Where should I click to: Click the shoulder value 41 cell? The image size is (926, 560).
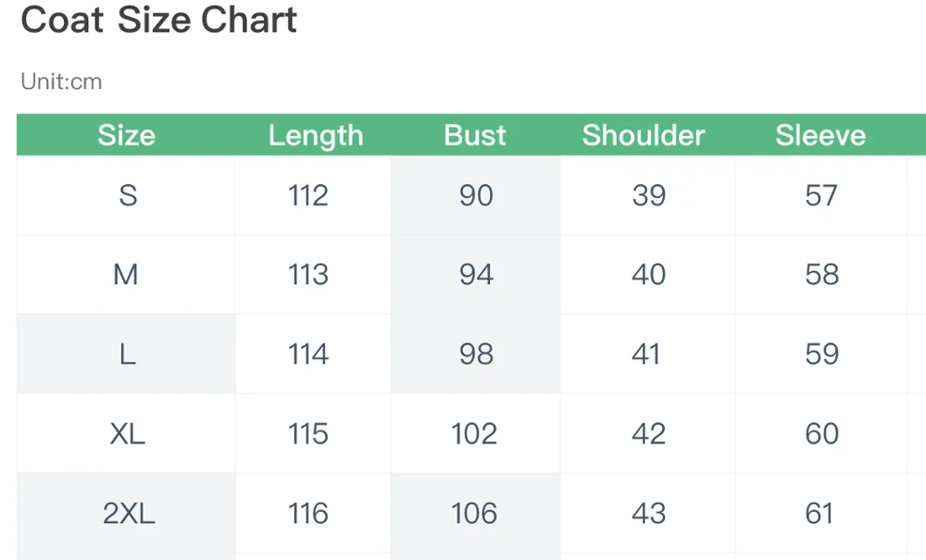(648, 355)
